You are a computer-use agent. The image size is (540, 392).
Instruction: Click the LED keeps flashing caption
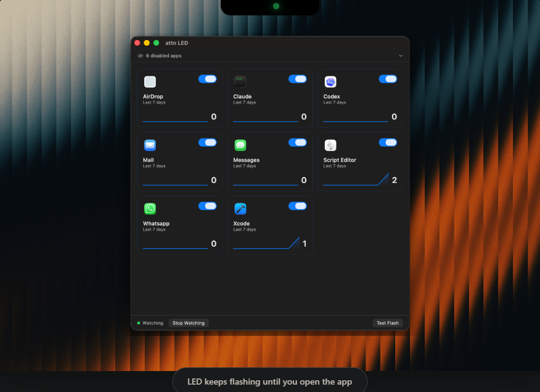point(269,382)
